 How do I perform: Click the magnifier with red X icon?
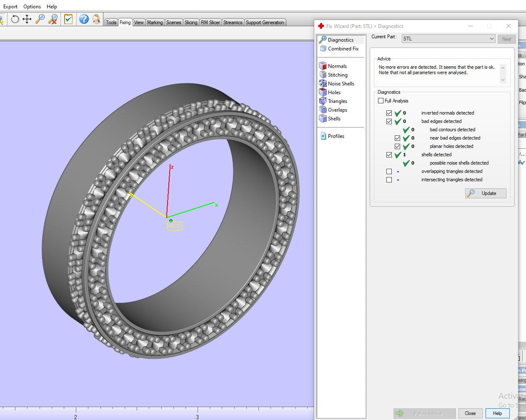53,19
